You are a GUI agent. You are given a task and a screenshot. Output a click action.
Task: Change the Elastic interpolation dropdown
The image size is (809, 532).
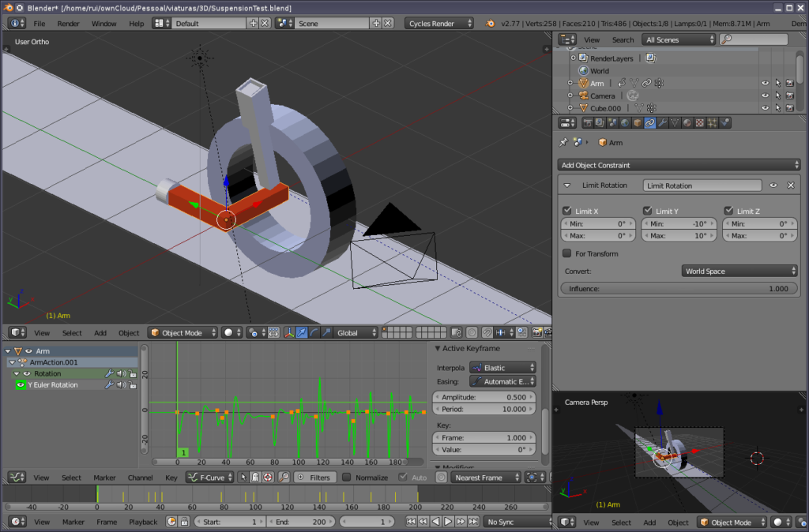coord(502,368)
